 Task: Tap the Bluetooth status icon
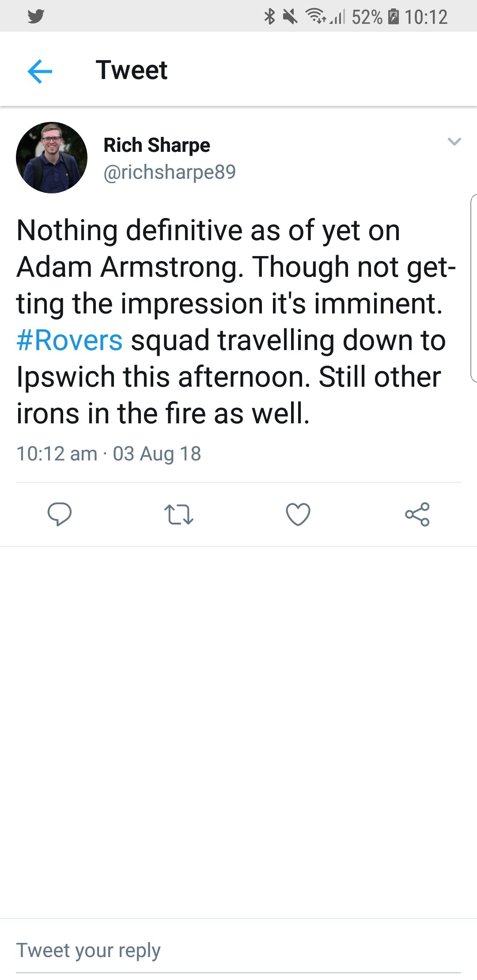269,16
